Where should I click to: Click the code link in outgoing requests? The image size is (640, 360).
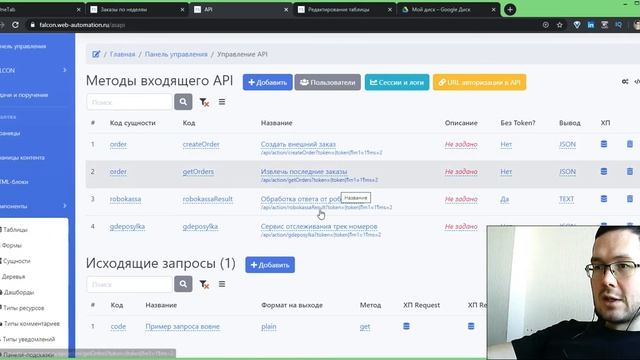(118, 326)
